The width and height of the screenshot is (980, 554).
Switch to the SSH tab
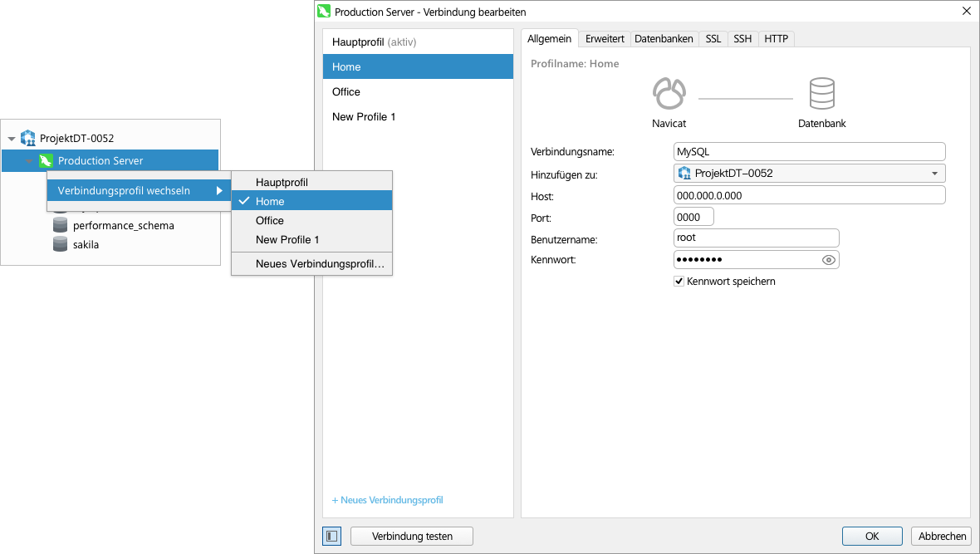tap(742, 38)
